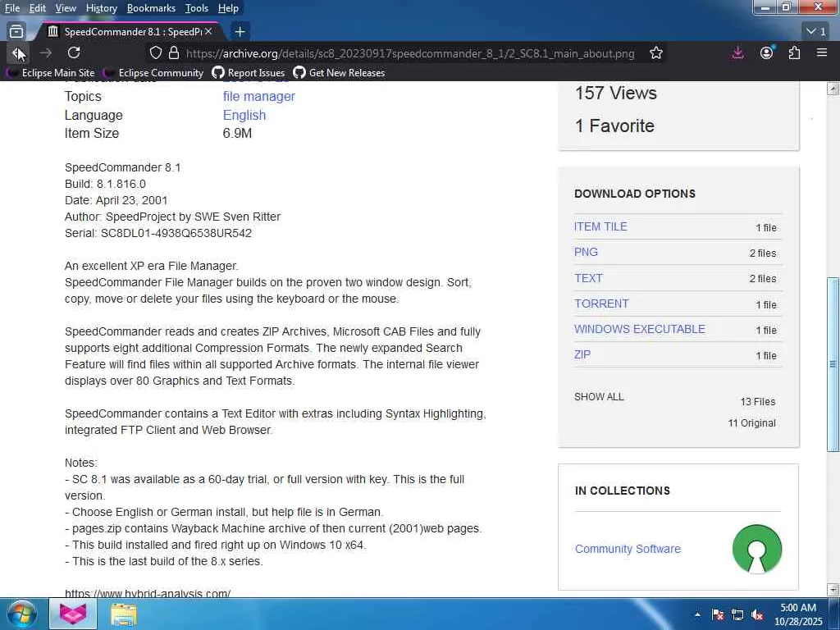Open the Windows Start menu
The width and height of the screenshot is (840, 630).
[22, 614]
